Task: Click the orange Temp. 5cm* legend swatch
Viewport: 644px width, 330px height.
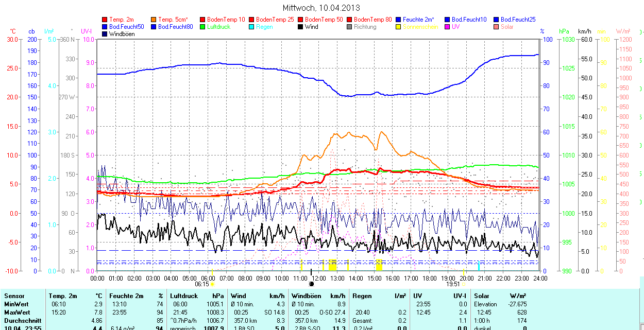Action: coord(154,20)
